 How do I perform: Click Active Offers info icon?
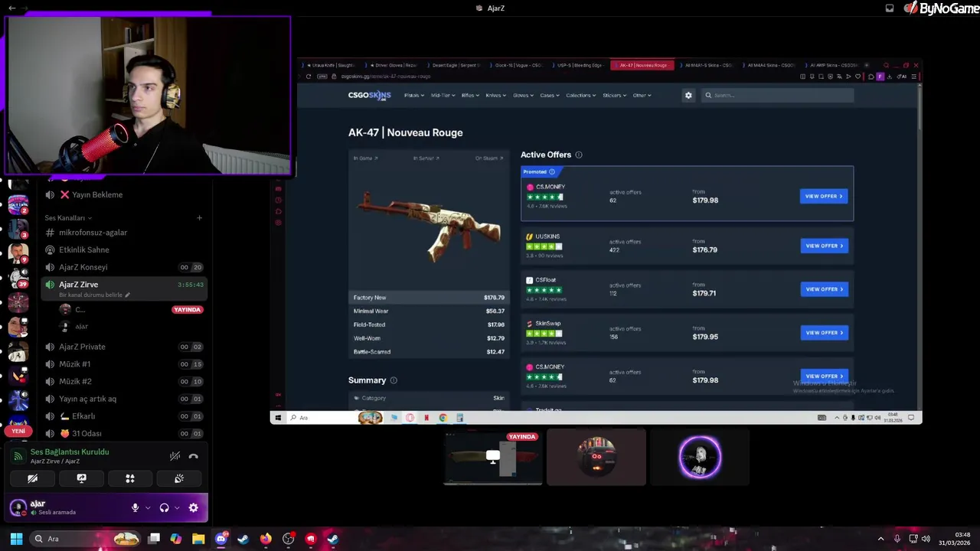tap(579, 155)
